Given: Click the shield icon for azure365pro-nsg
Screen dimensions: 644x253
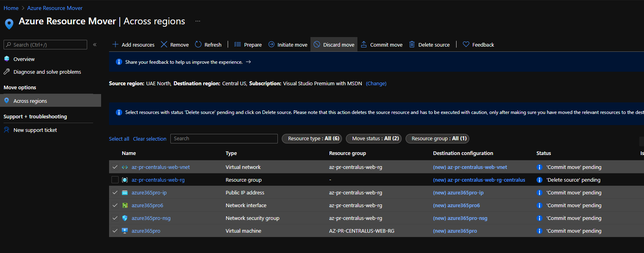Looking at the screenshot, I should 125,218.
